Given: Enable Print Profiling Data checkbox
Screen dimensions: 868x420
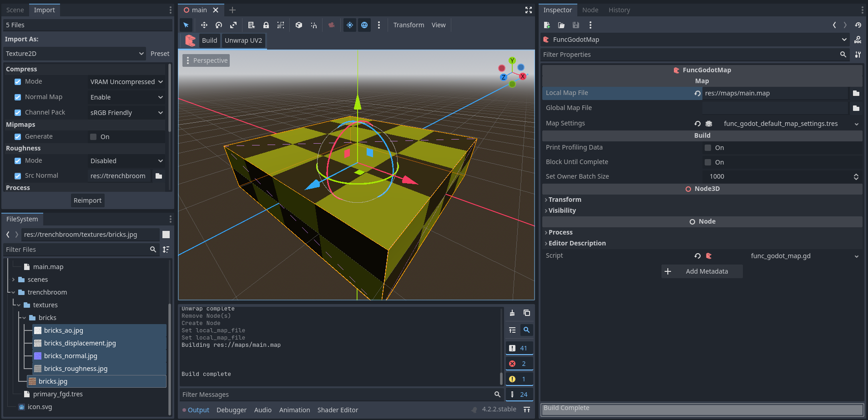Looking at the screenshot, I should (708, 148).
